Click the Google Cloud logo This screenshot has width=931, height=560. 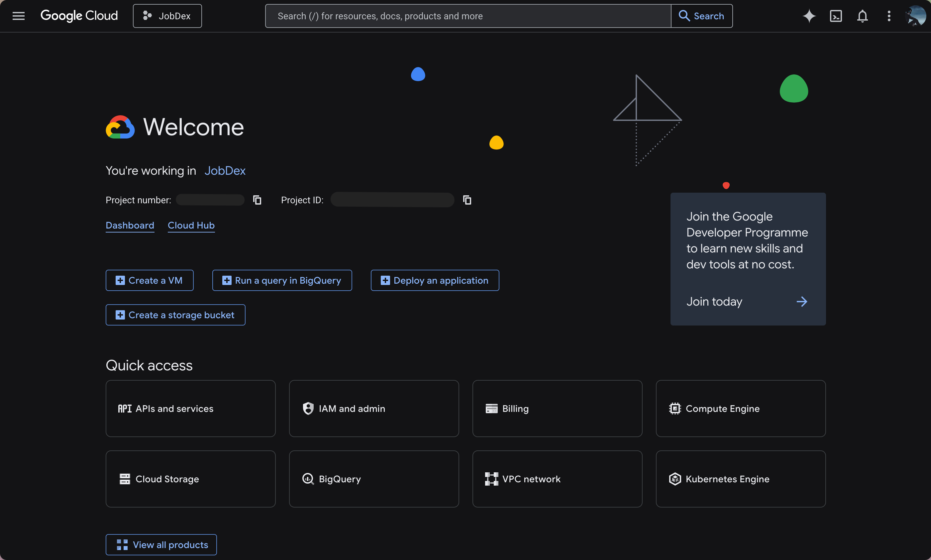coord(79,16)
